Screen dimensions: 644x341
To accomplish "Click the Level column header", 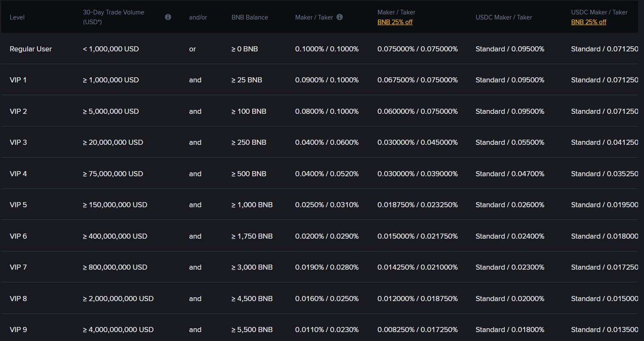I will [x=17, y=17].
